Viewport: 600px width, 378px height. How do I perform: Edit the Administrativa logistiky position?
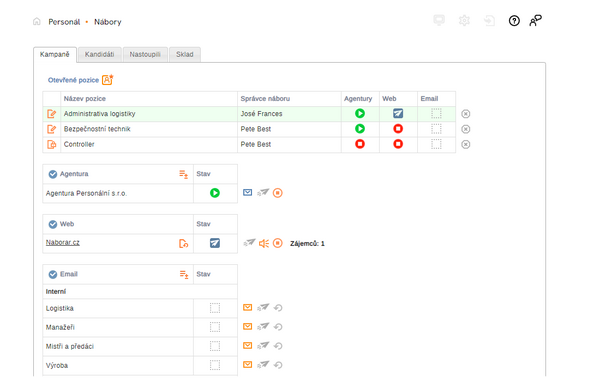click(x=51, y=114)
